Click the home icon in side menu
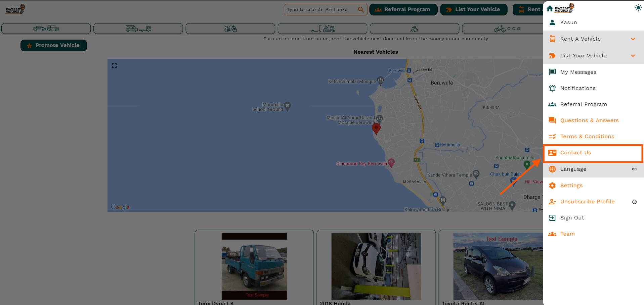 point(550,8)
